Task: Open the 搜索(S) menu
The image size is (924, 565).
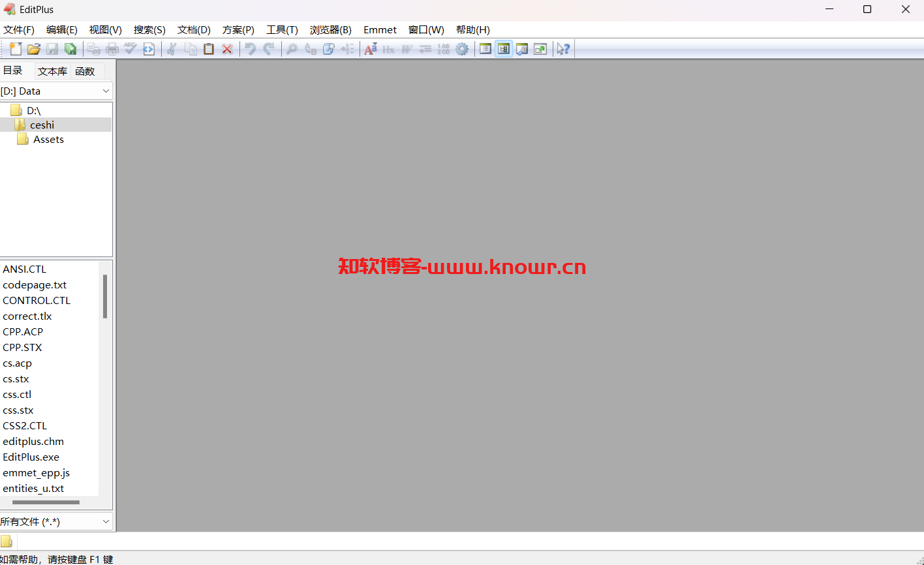Action: 149,30
